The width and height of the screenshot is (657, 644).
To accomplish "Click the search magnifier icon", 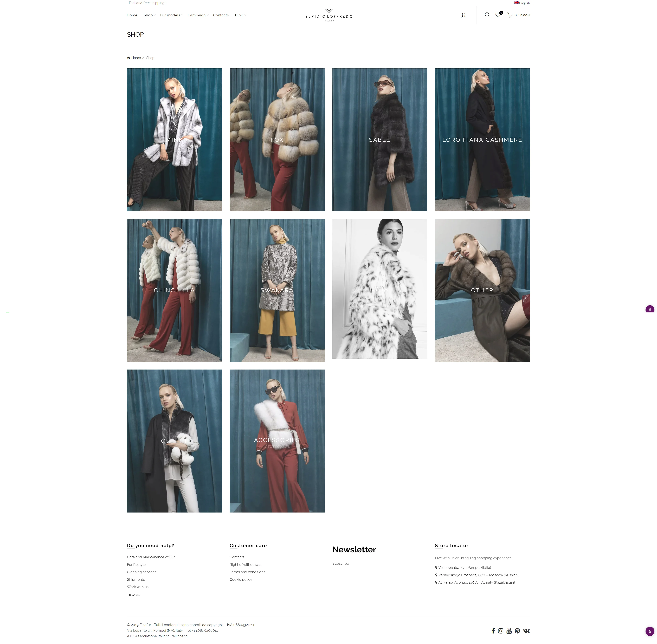I will pyautogui.click(x=487, y=15).
